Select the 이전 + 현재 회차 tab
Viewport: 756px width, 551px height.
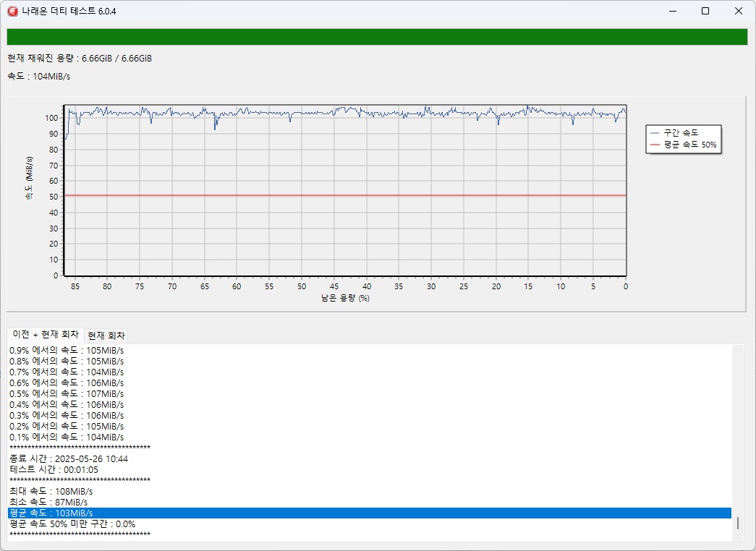click(x=46, y=335)
